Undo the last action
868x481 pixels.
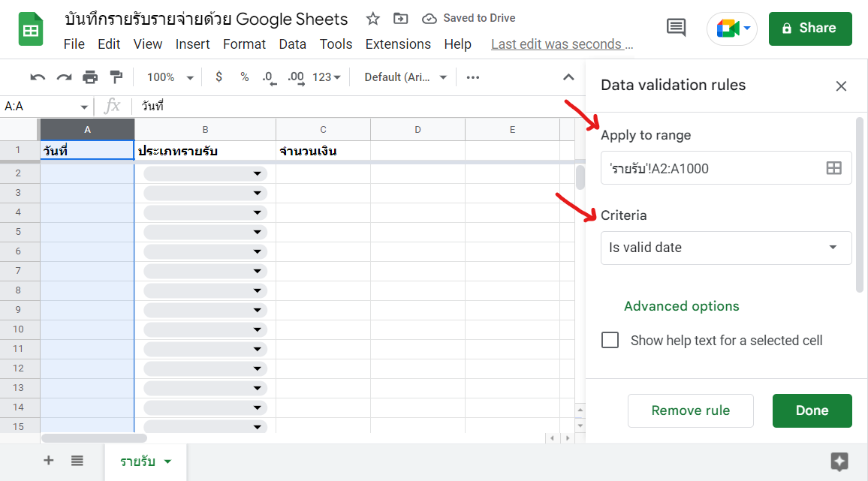click(x=38, y=77)
